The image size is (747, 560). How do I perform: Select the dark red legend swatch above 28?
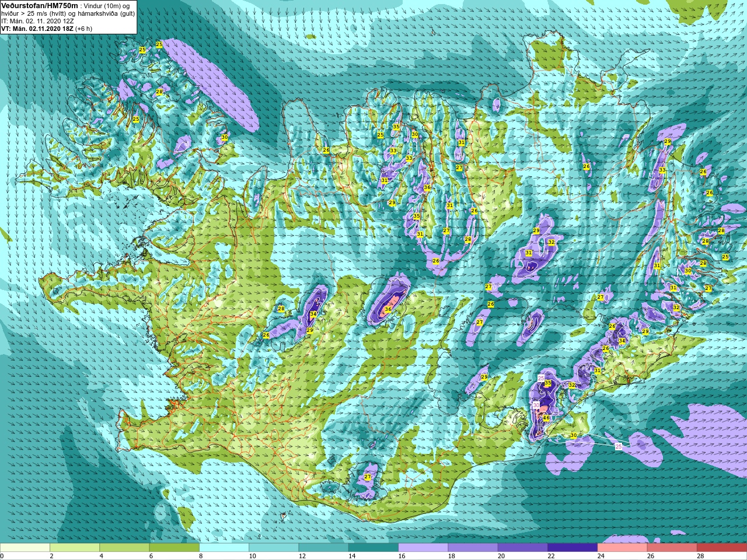[x=722, y=548]
